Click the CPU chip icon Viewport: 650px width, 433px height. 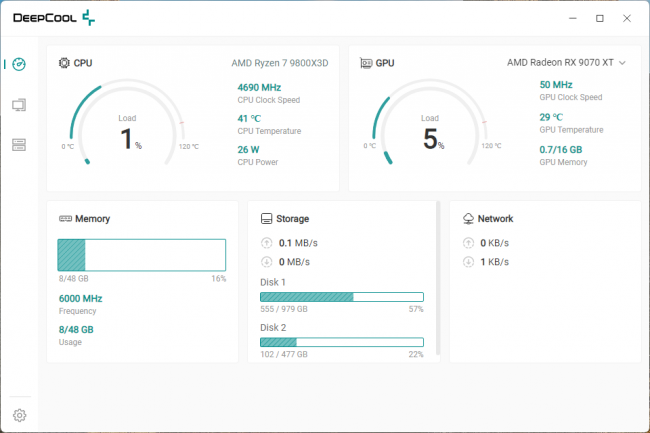(x=65, y=63)
